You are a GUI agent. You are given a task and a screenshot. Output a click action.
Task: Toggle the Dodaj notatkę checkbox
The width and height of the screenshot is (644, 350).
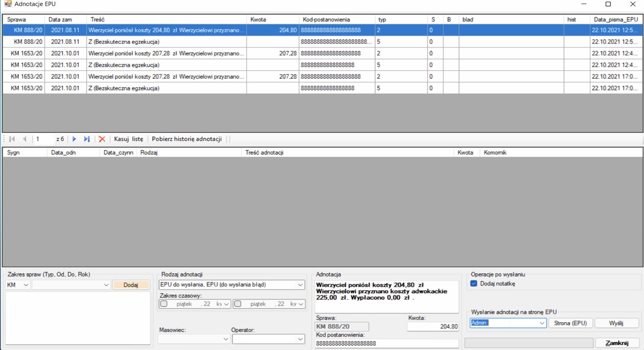pos(474,283)
